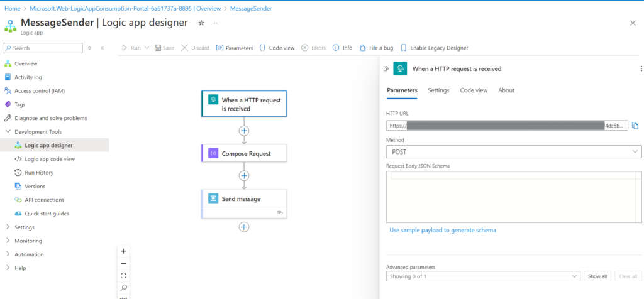Click the Show all button
Screen dimensions: 644x299
(x=597, y=276)
